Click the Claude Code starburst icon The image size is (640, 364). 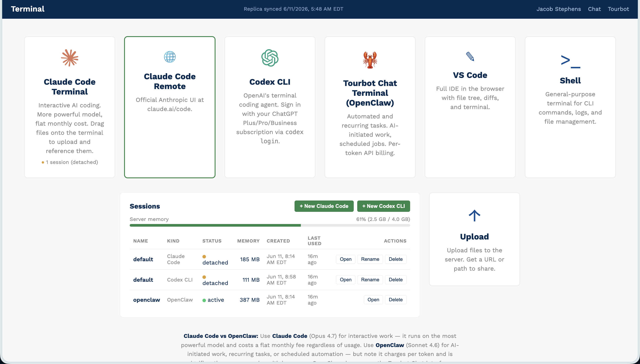click(x=70, y=58)
